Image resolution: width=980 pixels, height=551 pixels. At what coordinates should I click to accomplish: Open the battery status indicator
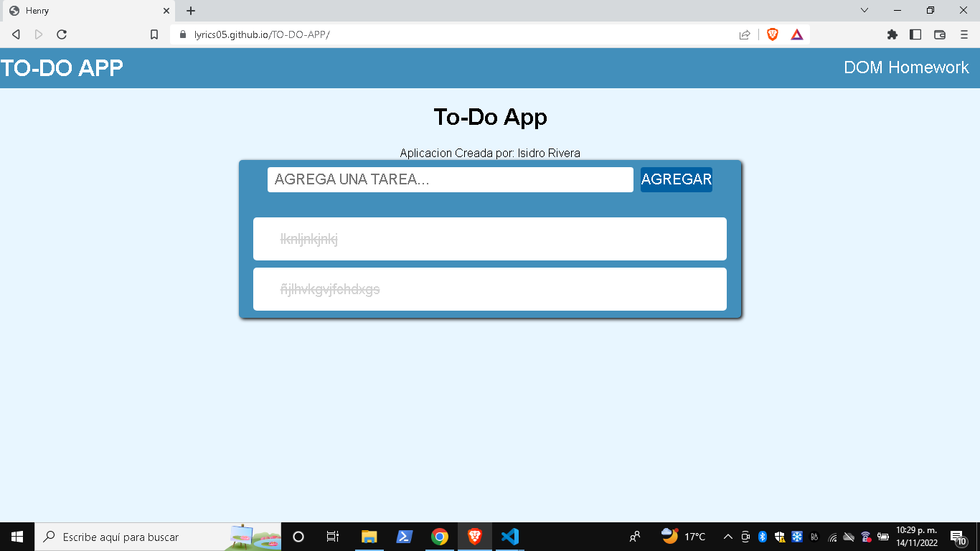click(884, 536)
